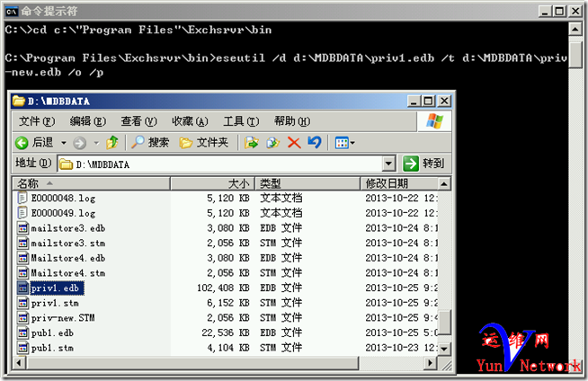
Task: Open the Edit (编辑) menu
Action: click(x=88, y=121)
